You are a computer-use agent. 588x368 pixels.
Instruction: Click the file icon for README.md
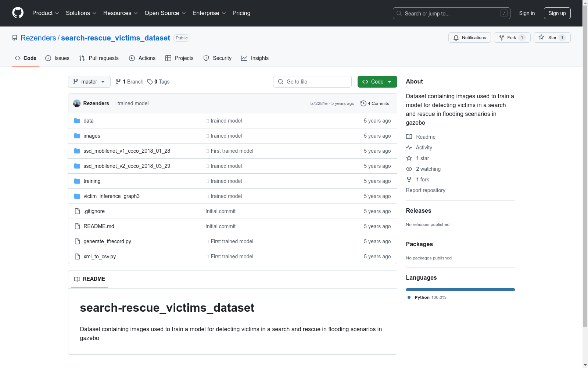point(77,226)
